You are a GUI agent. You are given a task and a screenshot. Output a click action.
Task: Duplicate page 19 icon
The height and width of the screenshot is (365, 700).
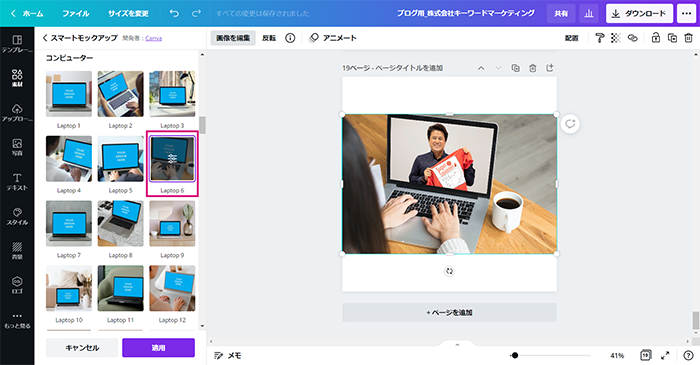(x=516, y=68)
